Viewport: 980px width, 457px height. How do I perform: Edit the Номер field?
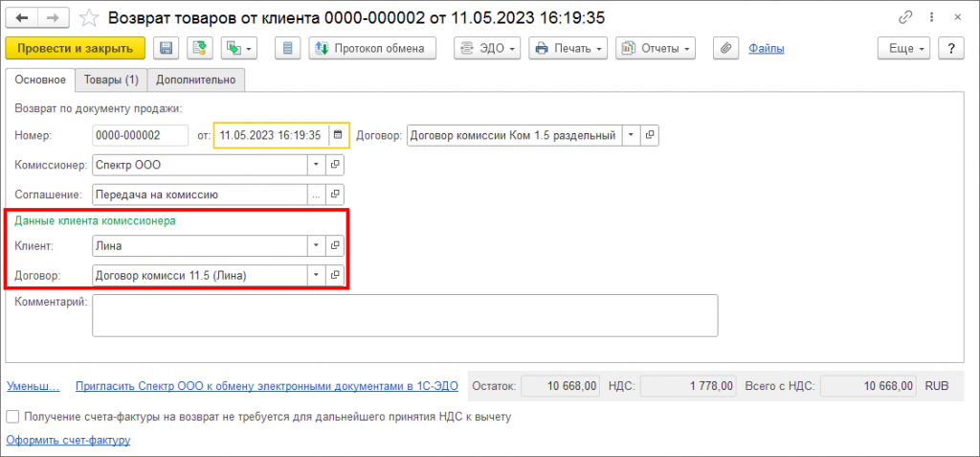(140, 135)
